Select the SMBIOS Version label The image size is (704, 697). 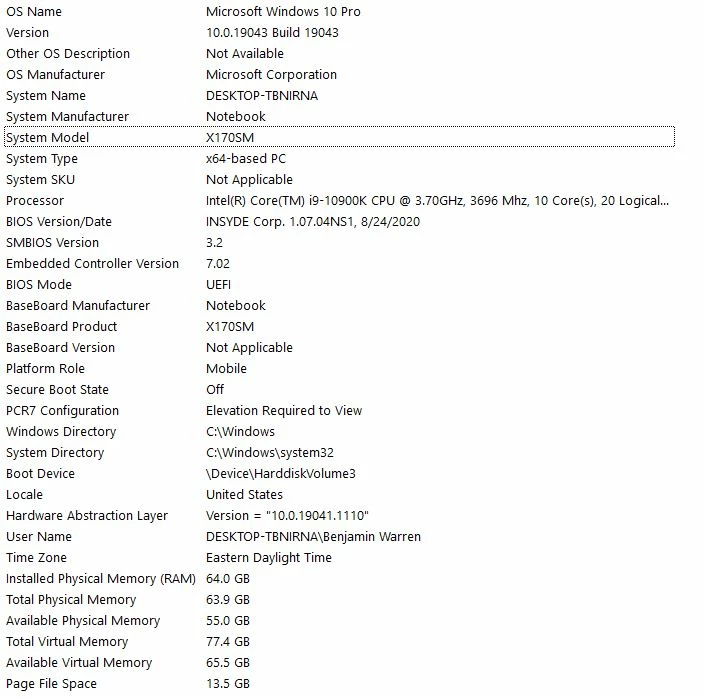pos(53,243)
